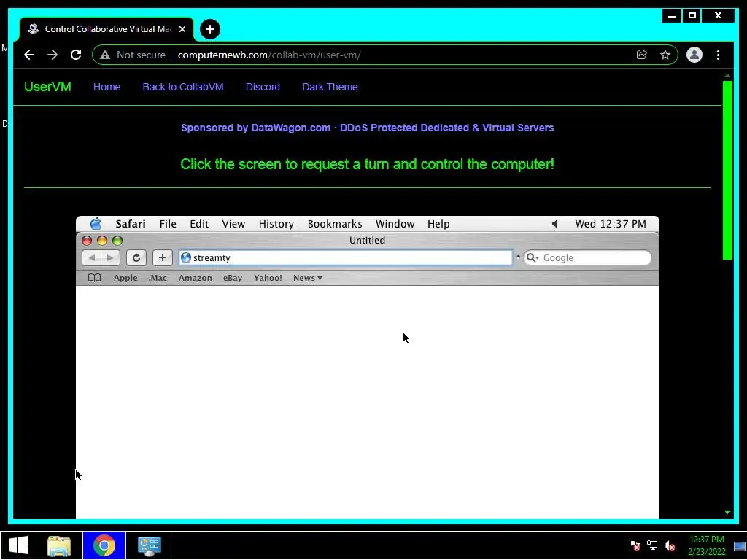This screenshot has width=747, height=560.
Task: Click the Back to CollabVM link
Action: pyautogui.click(x=183, y=87)
